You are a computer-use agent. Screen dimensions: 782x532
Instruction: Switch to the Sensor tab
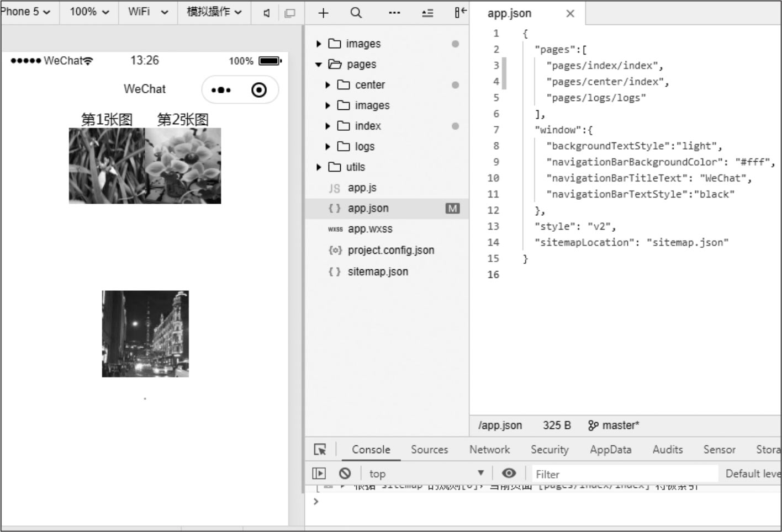719,450
